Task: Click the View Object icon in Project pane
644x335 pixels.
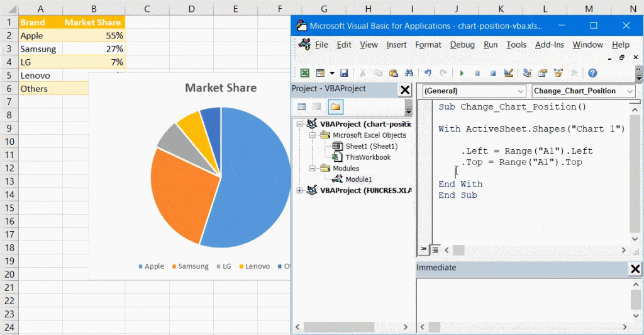Action: (317, 107)
